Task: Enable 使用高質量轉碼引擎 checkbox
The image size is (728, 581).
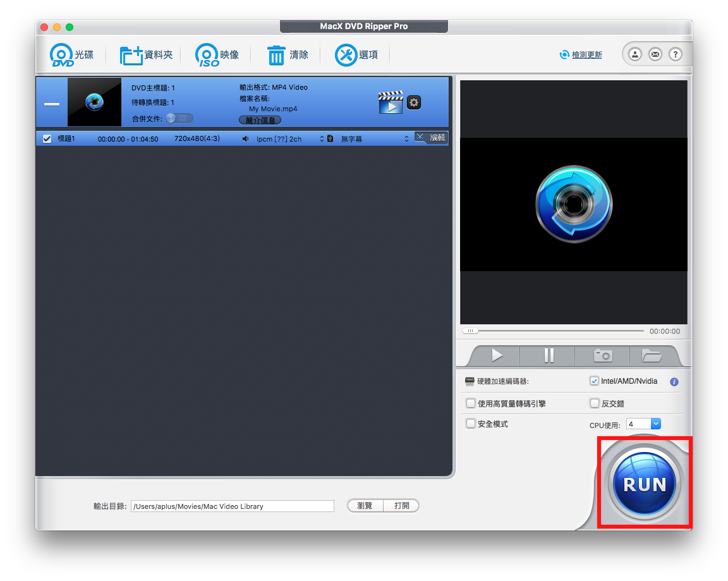Action: point(471,403)
